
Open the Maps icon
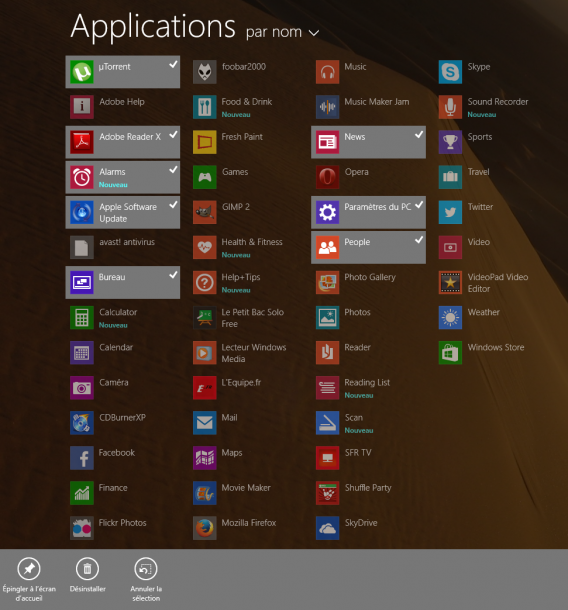tap(205, 458)
